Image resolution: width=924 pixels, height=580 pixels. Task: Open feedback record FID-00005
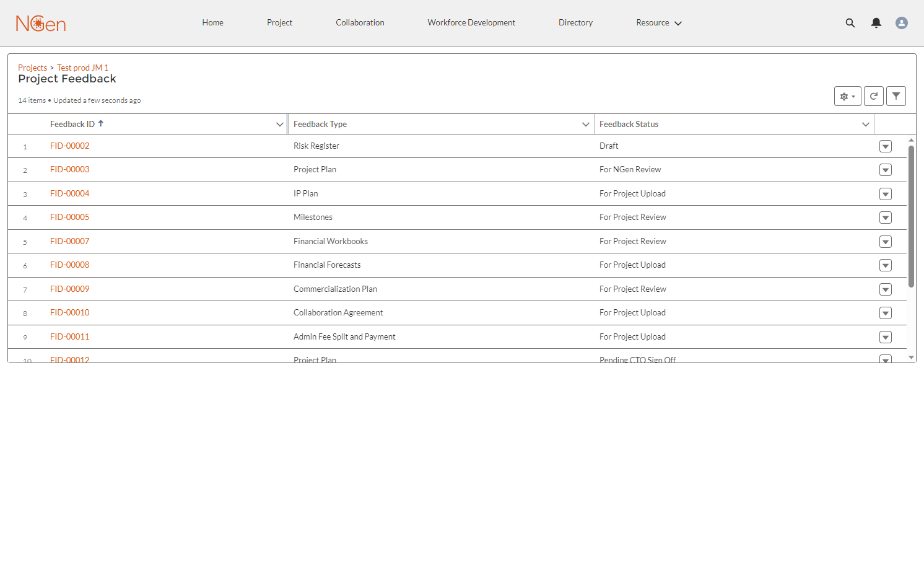click(x=69, y=217)
